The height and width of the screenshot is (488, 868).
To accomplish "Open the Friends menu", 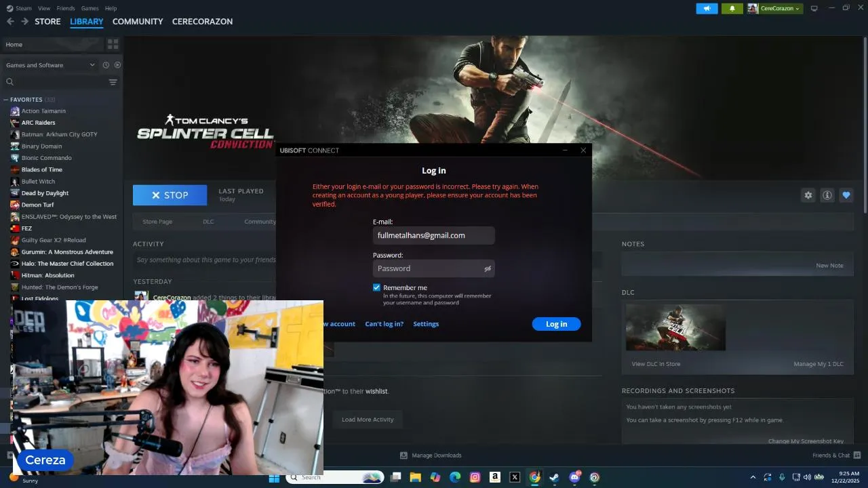I will (x=66, y=8).
